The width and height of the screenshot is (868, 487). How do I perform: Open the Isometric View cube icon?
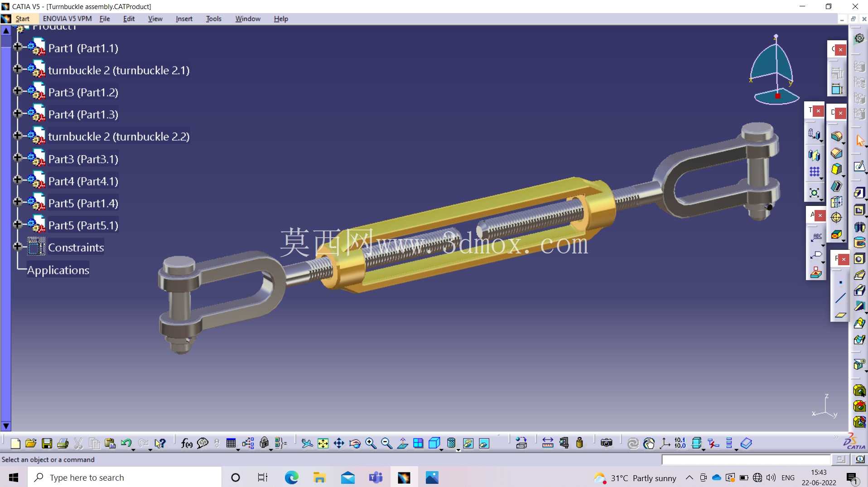tap(434, 443)
